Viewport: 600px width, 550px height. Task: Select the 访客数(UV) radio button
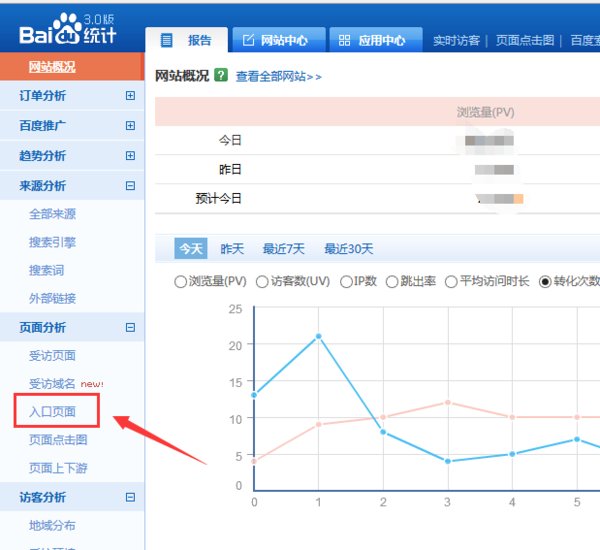point(262,282)
